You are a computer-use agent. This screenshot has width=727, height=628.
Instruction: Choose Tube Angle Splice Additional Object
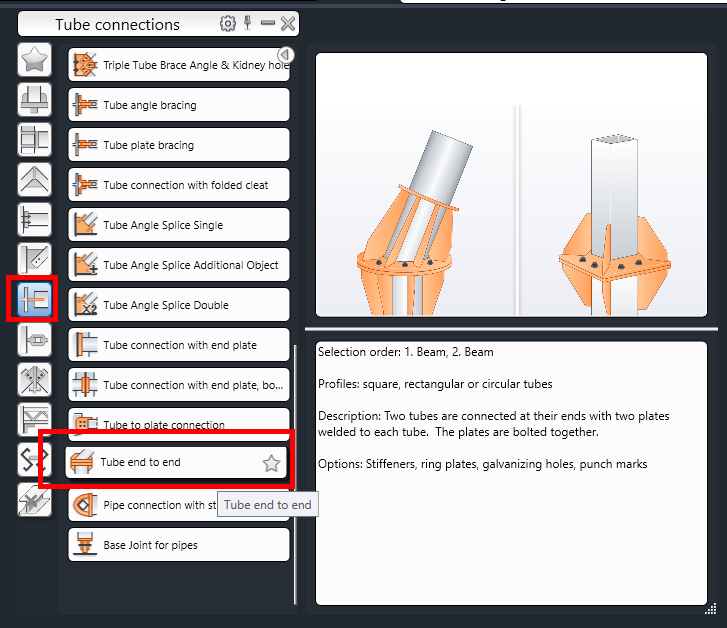tap(179, 264)
